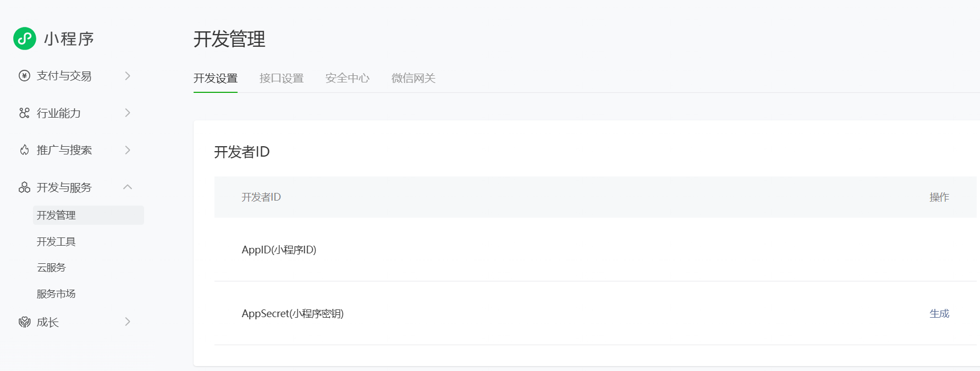
Task: Select the 开发设置 tab
Action: click(216, 79)
